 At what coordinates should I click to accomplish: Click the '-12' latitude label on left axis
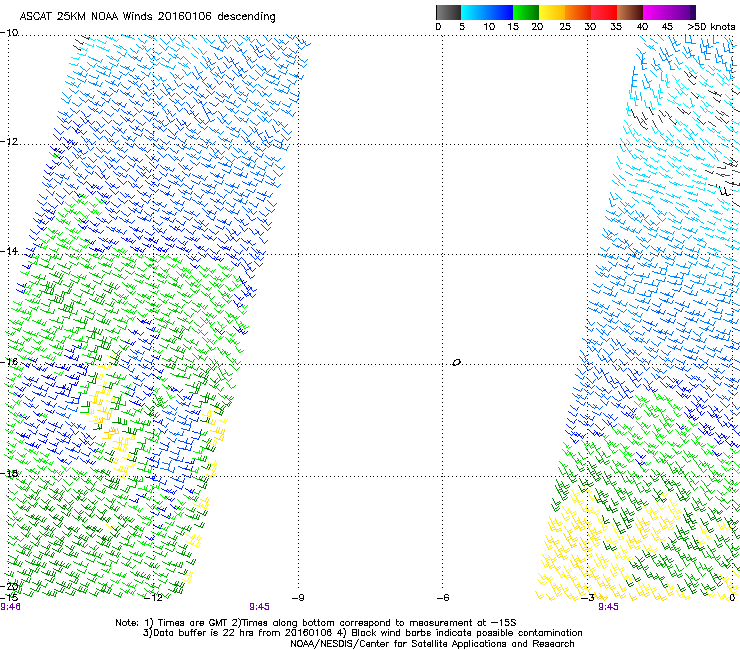[x=9, y=141]
